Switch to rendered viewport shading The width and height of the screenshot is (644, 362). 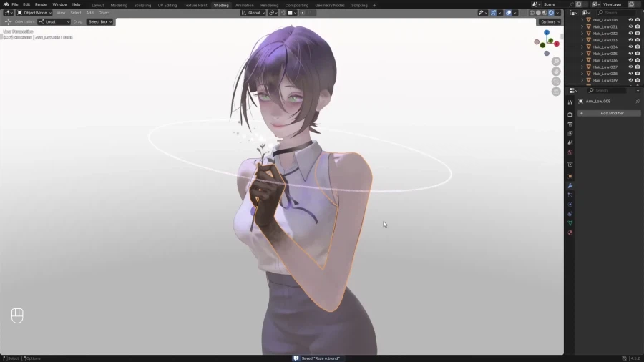pos(551,13)
